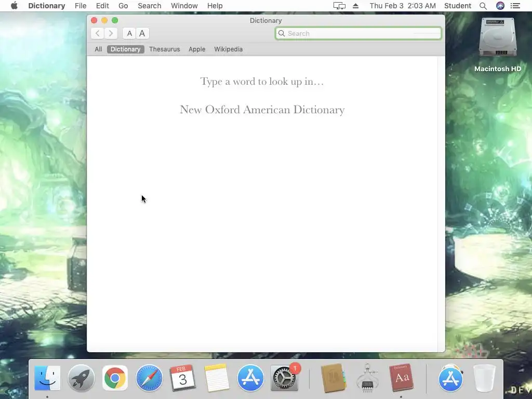Go forward with the right chevron button
This screenshot has width=532, height=399.
tap(111, 33)
